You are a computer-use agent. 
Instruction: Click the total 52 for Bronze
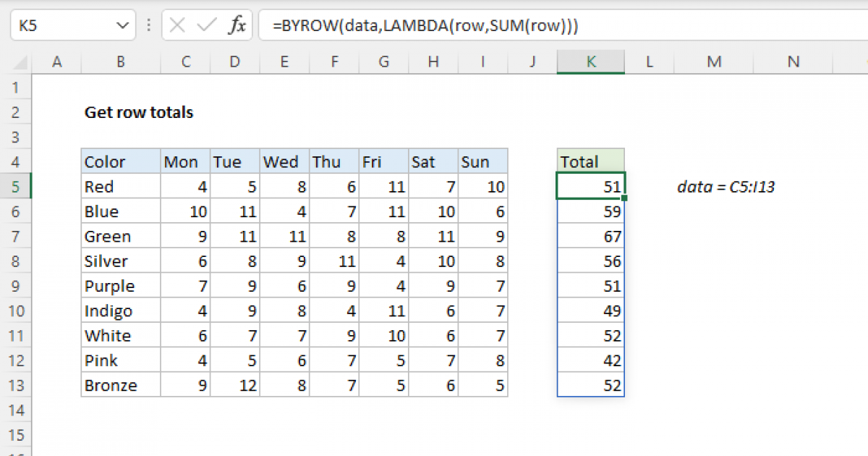pos(591,385)
